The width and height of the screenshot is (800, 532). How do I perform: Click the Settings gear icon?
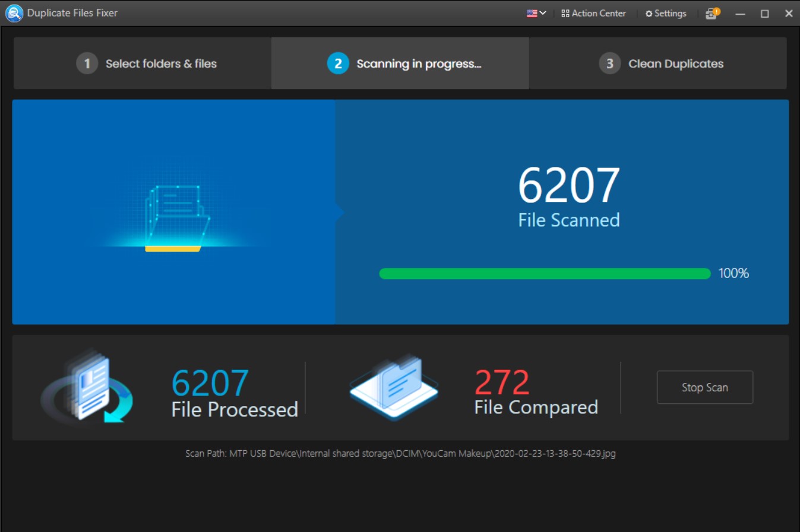(x=649, y=14)
